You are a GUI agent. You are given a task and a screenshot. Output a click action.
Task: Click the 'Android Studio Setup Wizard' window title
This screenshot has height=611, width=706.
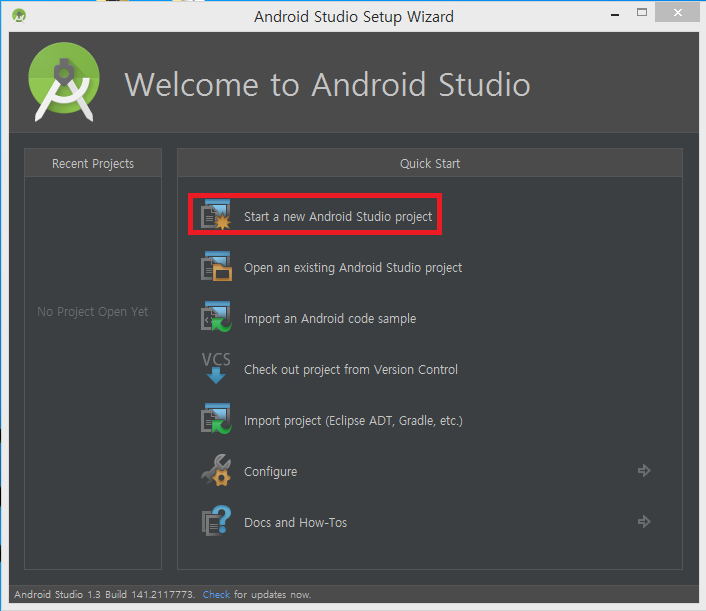[x=354, y=17]
